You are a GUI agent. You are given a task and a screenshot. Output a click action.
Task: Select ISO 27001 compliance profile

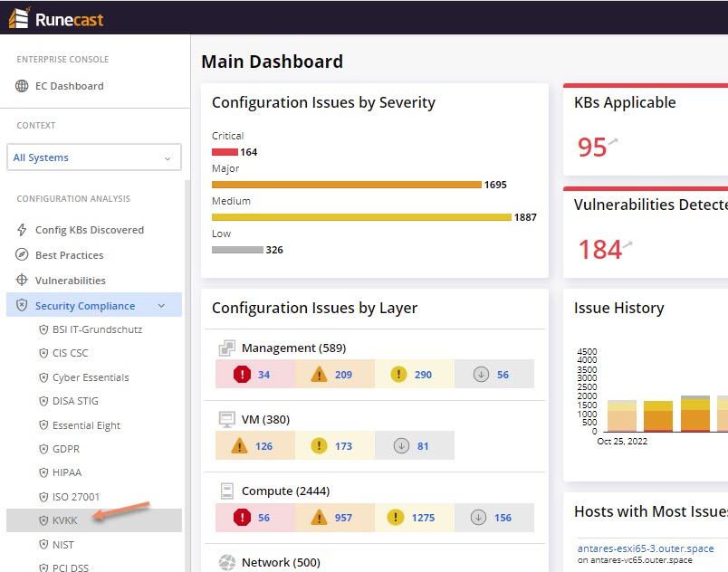(x=76, y=497)
